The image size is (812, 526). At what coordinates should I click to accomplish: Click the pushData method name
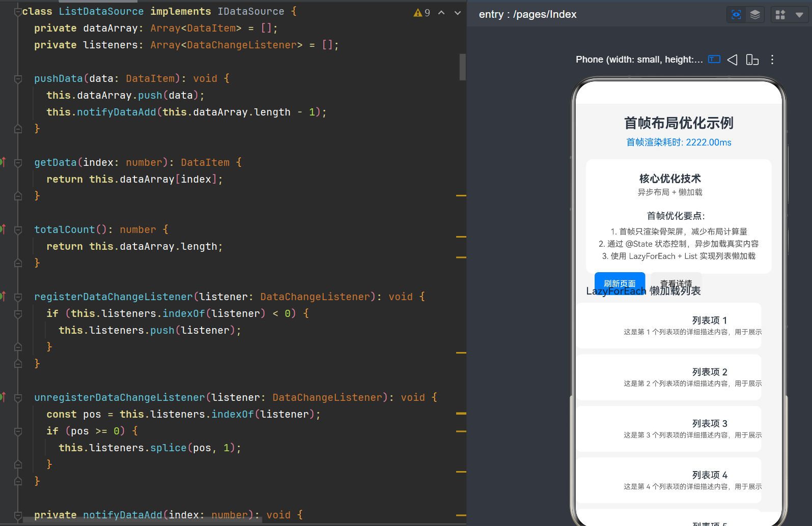click(x=59, y=79)
